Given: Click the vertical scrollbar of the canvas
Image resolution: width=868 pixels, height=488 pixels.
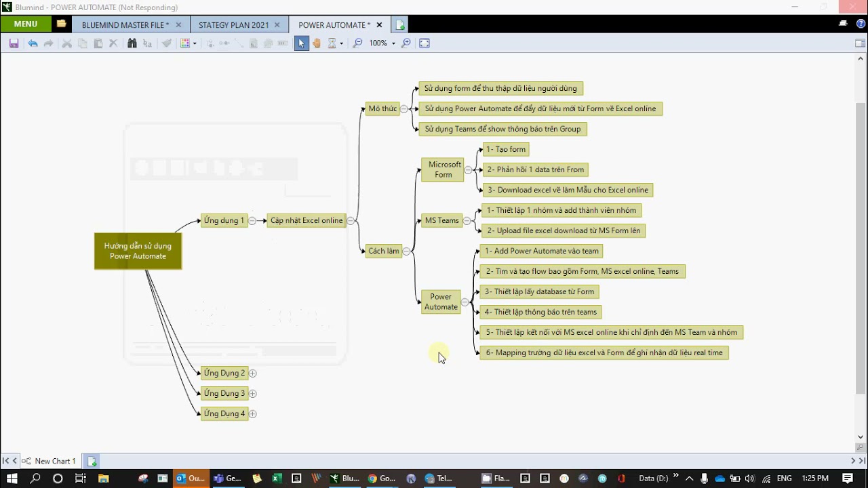Looking at the screenshot, I should point(861,247).
